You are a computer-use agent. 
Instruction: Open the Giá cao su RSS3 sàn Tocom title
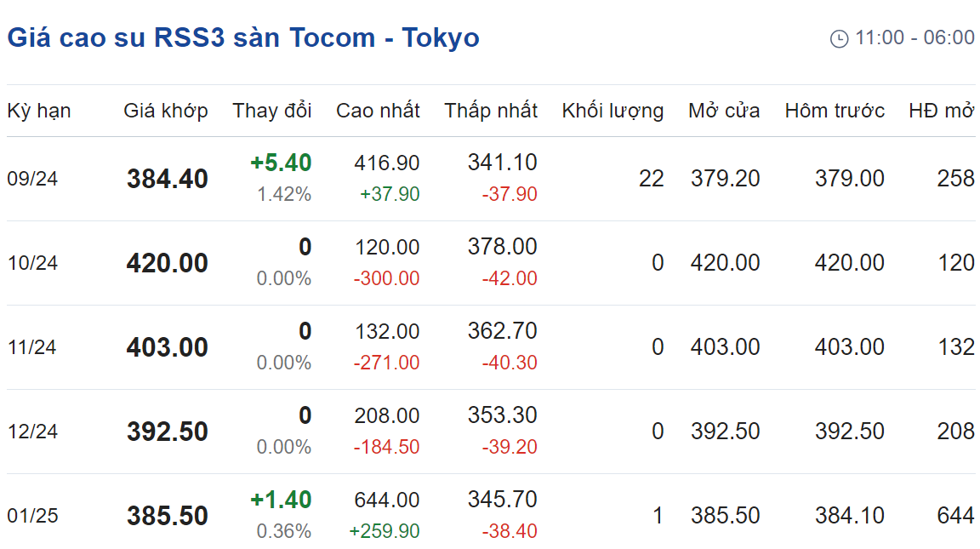pos(243,37)
